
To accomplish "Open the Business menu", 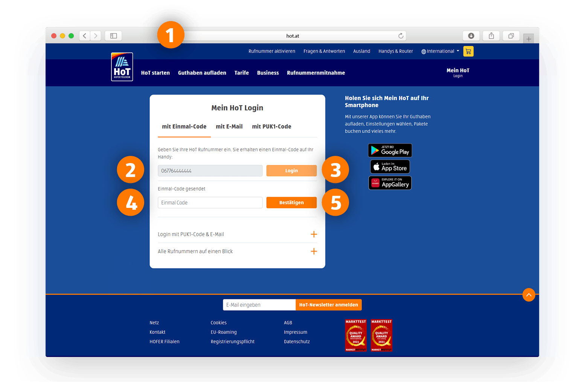I will 268,73.
